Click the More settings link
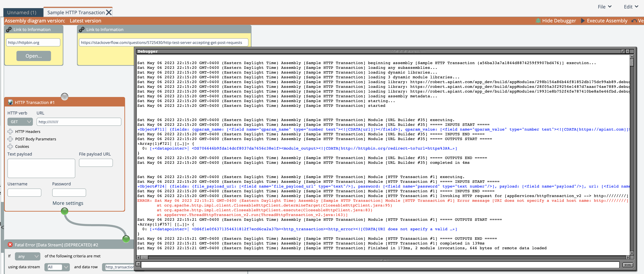 tap(68, 203)
